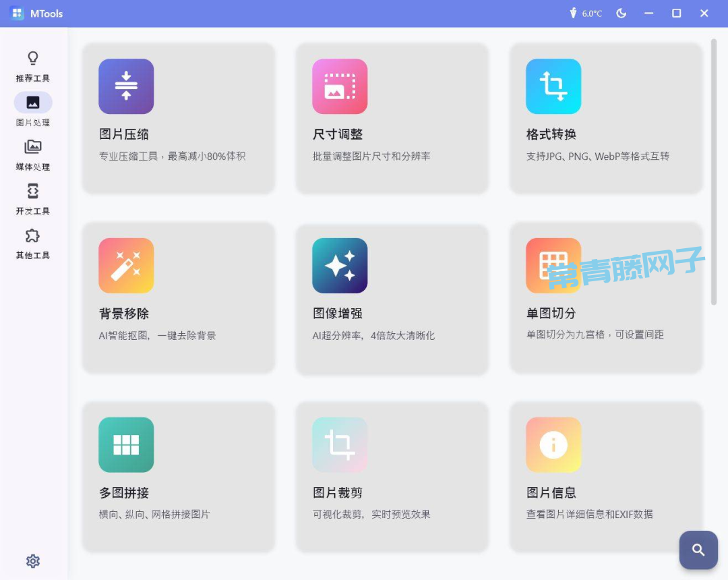Click the 单图切分 grid split icon
Screen dimensions: 728x580
tap(553, 266)
